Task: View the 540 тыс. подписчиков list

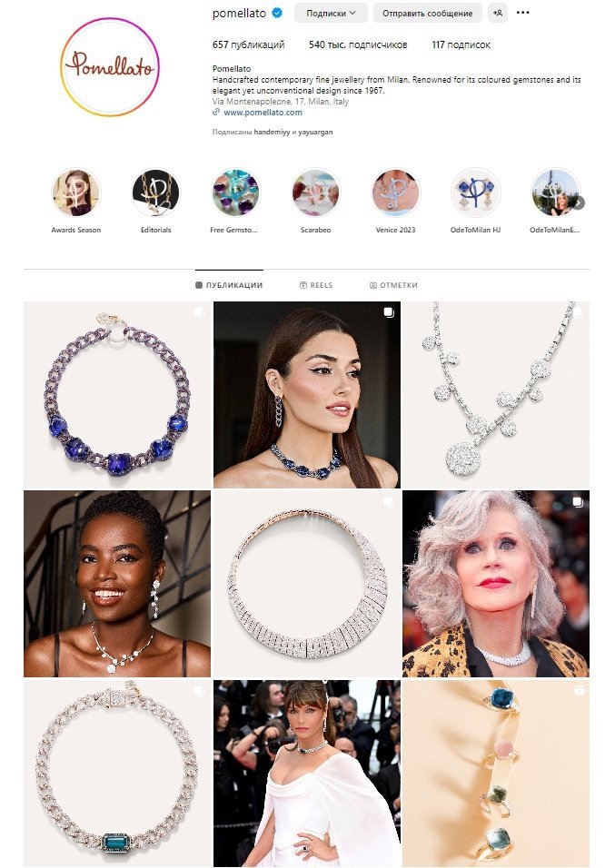Action: pos(358,44)
